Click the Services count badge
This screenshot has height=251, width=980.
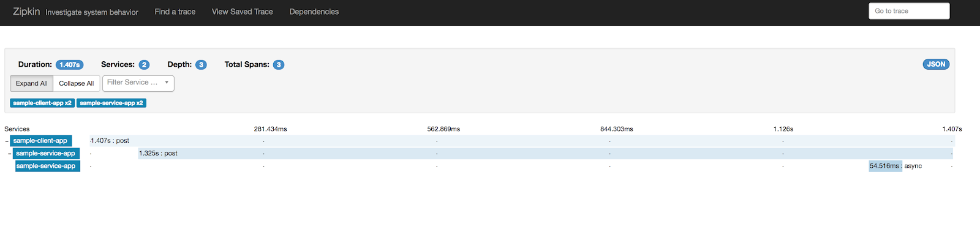144,65
